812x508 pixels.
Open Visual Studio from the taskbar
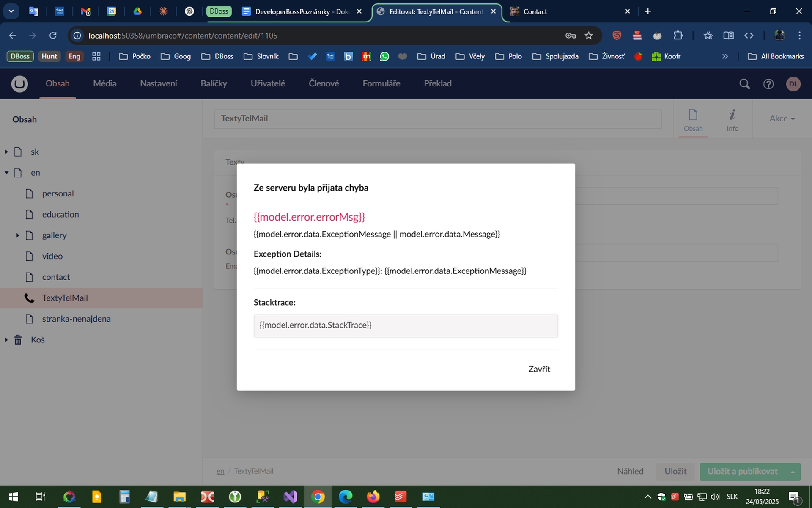coord(290,497)
